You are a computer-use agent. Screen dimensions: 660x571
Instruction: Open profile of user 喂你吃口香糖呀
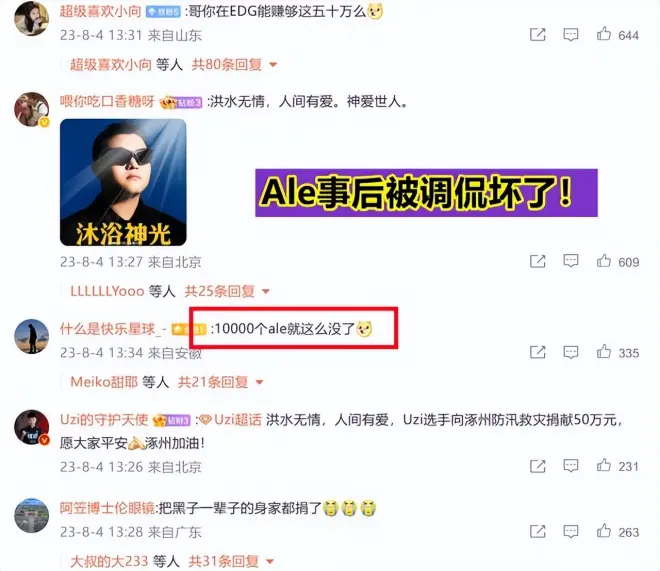pos(107,101)
